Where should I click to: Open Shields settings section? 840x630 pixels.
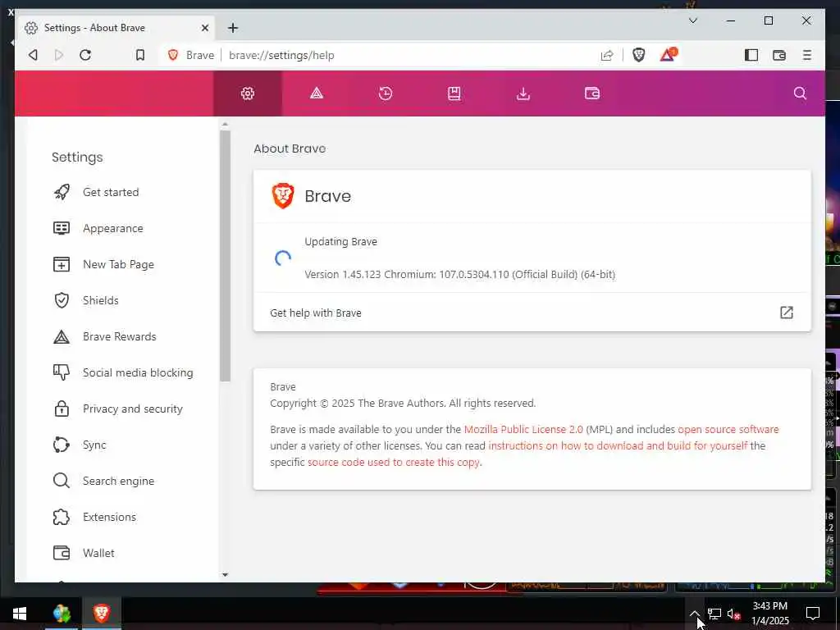tap(100, 300)
